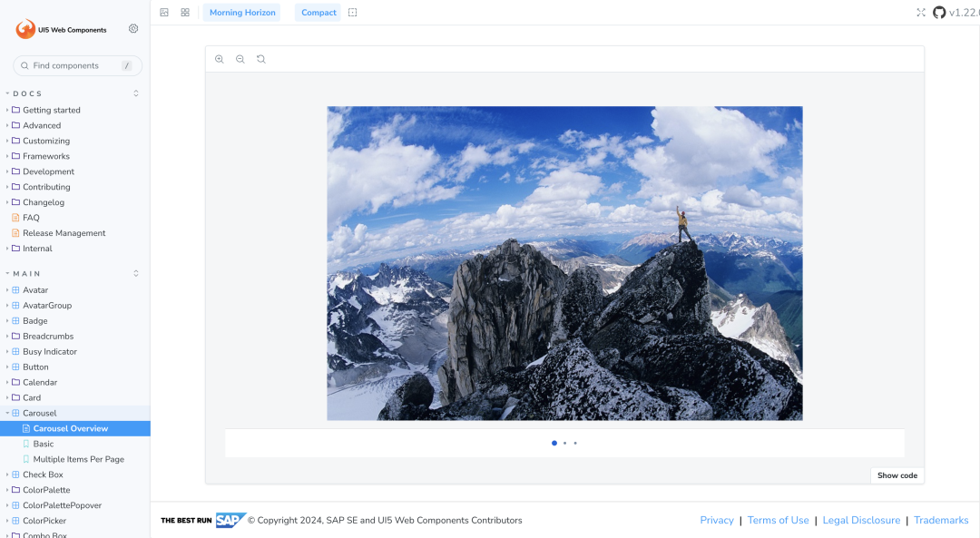Expand the Internal folder
The image size is (980, 538).
point(37,249)
